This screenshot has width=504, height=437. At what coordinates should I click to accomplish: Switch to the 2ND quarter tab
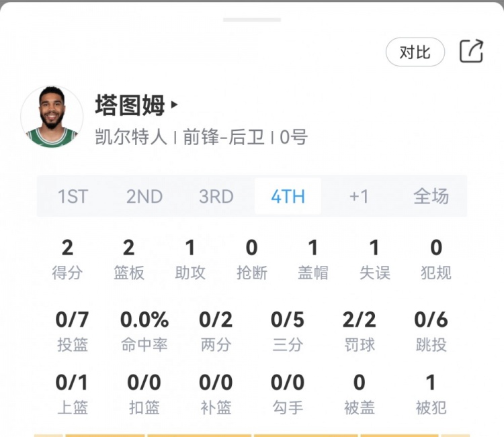coord(144,197)
